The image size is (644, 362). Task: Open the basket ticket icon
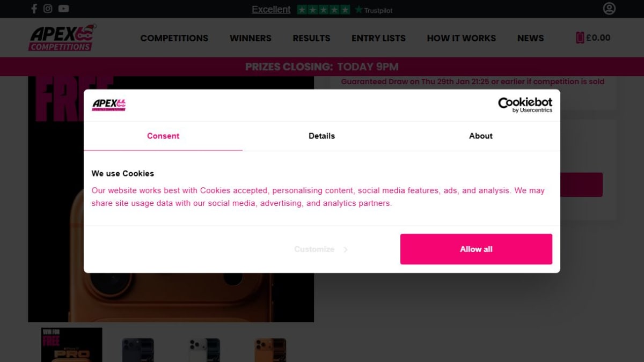click(x=580, y=38)
